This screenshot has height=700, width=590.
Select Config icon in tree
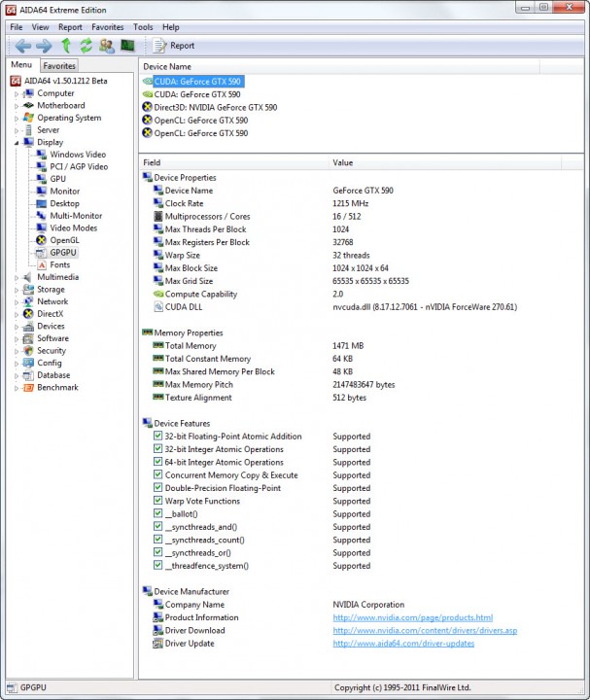28,363
